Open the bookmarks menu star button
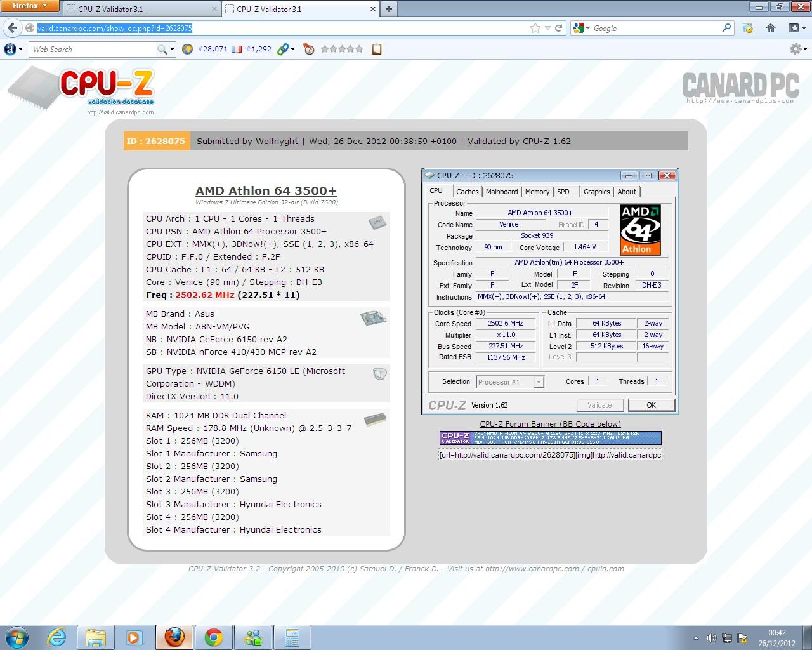The image size is (812, 650). click(x=797, y=28)
